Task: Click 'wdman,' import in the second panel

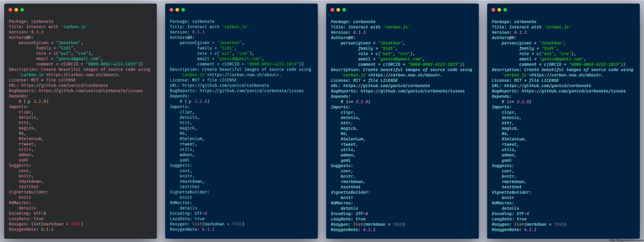Action: coord(187,155)
